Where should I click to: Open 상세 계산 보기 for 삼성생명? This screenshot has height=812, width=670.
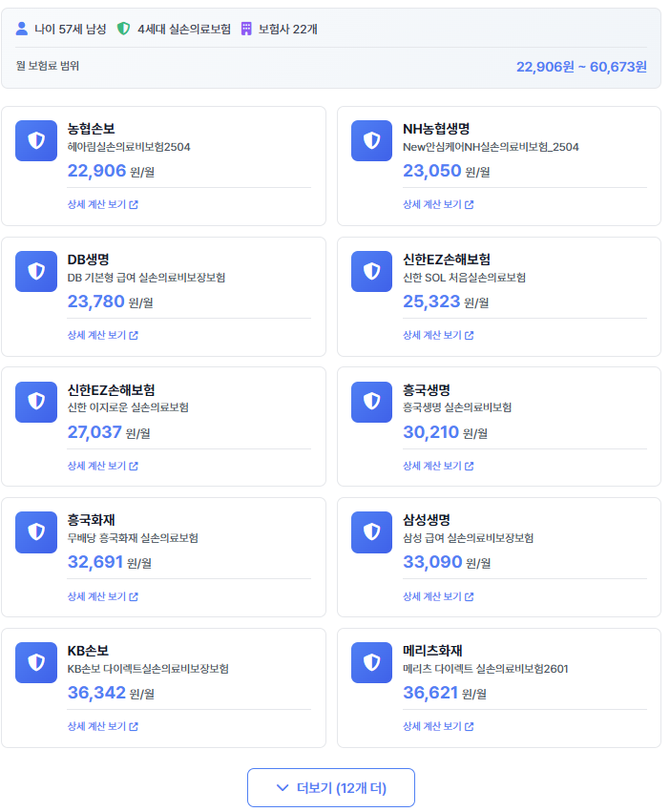click(438, 596)
